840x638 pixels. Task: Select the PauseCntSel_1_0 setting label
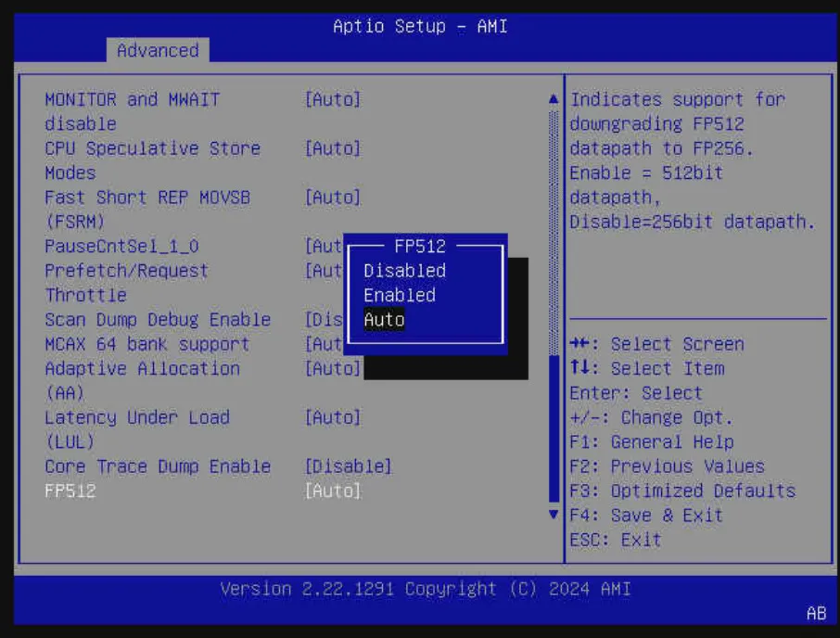pyautogui.click(x=121, y=247)
